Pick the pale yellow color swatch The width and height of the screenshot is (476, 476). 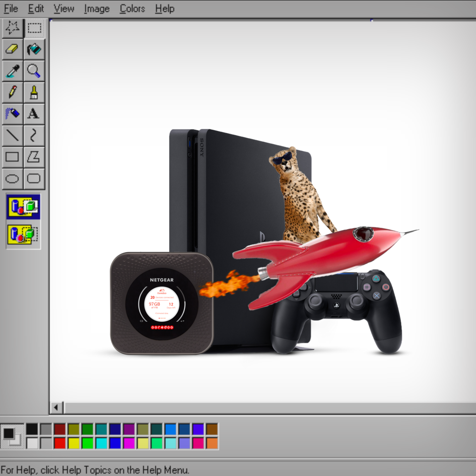143,443
